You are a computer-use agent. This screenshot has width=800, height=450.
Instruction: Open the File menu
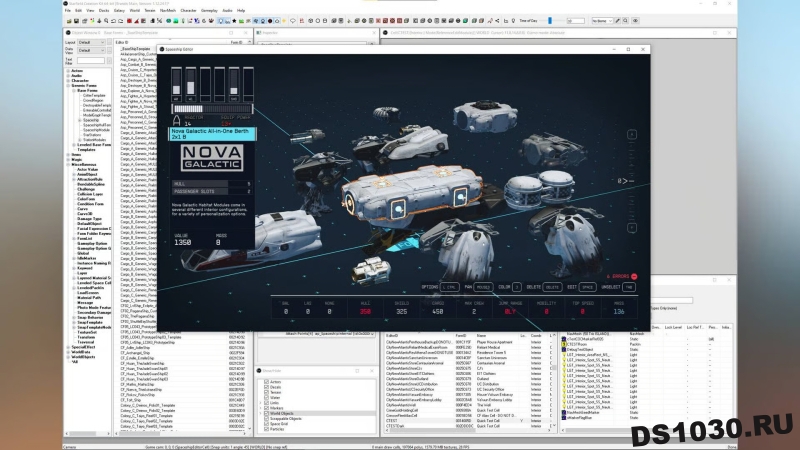[x=67, y=10]
